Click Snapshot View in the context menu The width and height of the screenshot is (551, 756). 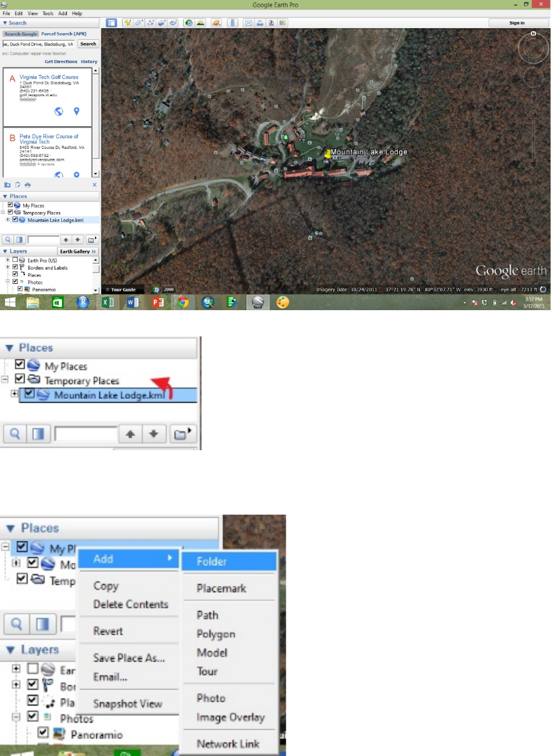[128, 703]
